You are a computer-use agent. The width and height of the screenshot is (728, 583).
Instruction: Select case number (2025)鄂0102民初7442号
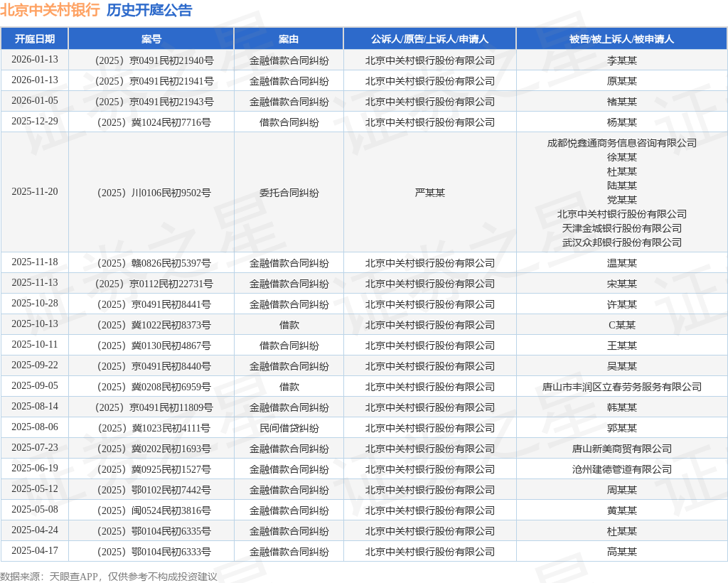coord(154,490)
